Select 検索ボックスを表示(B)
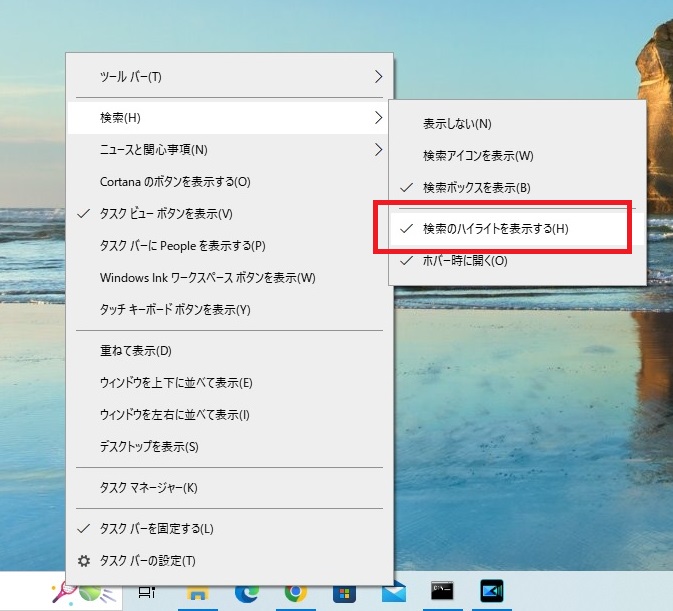Screen dimensions: 673x611 click(x=518, y=188)
